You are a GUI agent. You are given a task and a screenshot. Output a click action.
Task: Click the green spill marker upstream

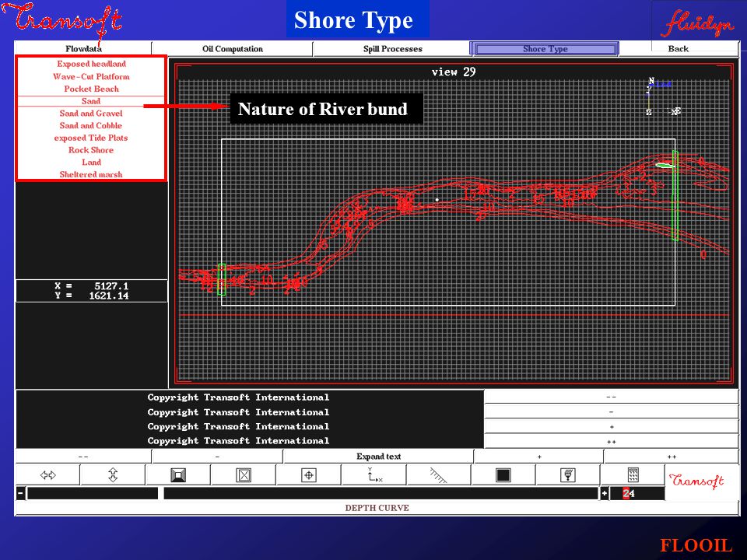coord(665,165)
